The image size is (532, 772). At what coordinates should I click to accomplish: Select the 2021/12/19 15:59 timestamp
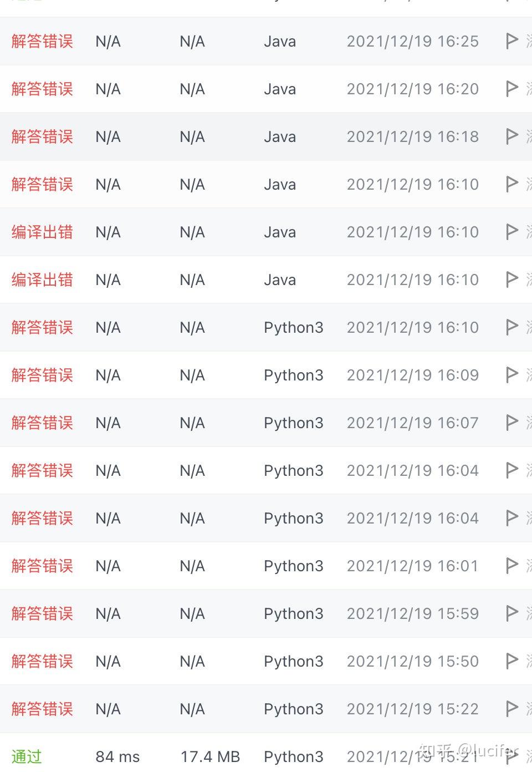pos(412,614)
